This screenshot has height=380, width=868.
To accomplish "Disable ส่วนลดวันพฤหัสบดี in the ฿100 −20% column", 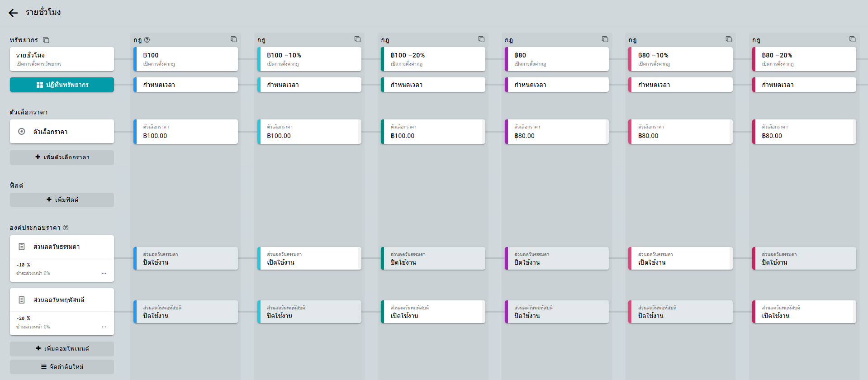I will point(433,312).
